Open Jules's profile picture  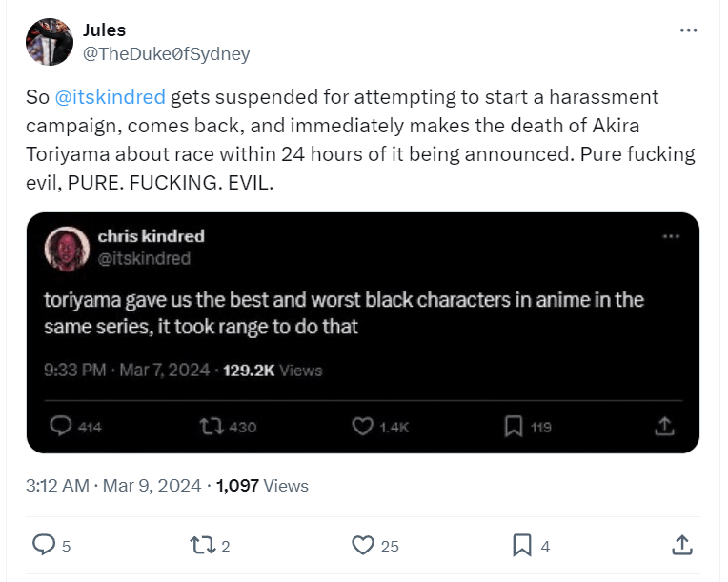pyautogui.click(x=51, y=42)
